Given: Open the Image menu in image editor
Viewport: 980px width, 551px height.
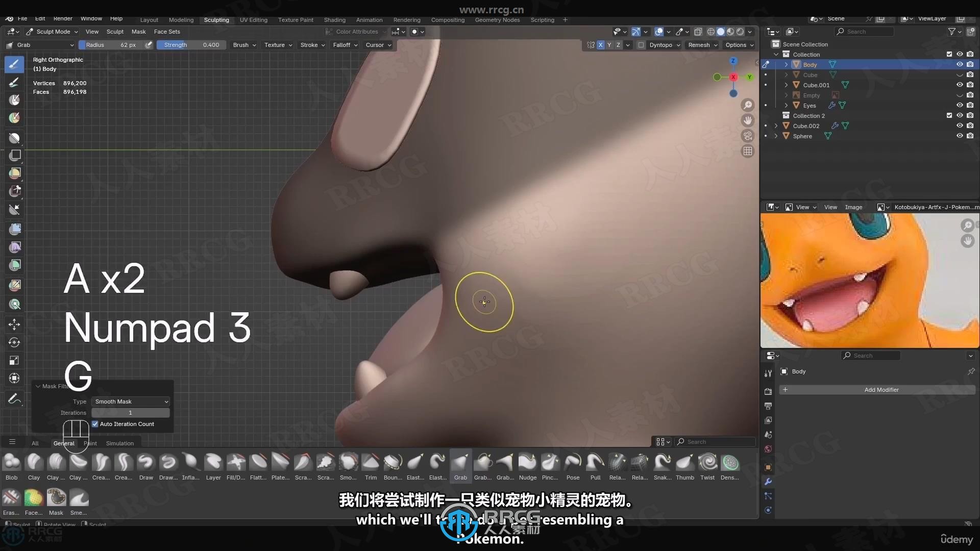Looking at the screenshot, I should tap(853, 207).
